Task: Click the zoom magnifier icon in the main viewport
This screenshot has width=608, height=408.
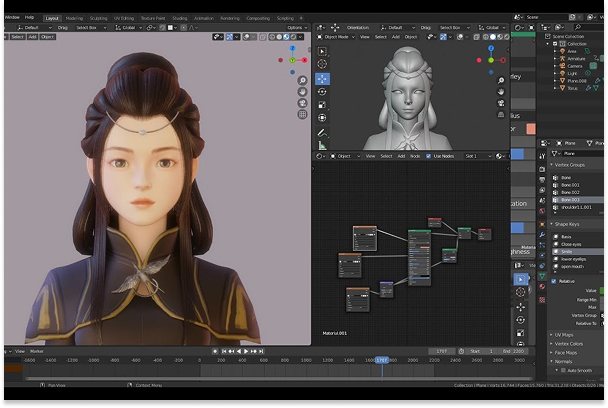Action: pos(302,80)
